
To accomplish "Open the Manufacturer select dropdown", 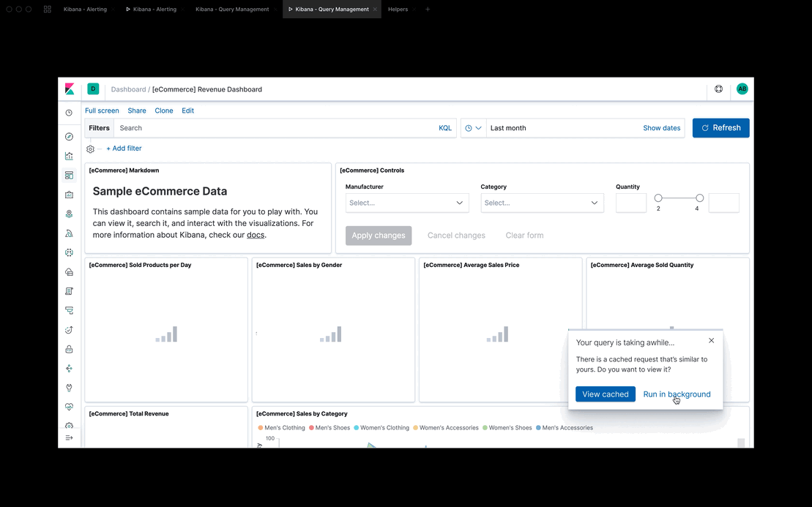I will tap(407, 203).
